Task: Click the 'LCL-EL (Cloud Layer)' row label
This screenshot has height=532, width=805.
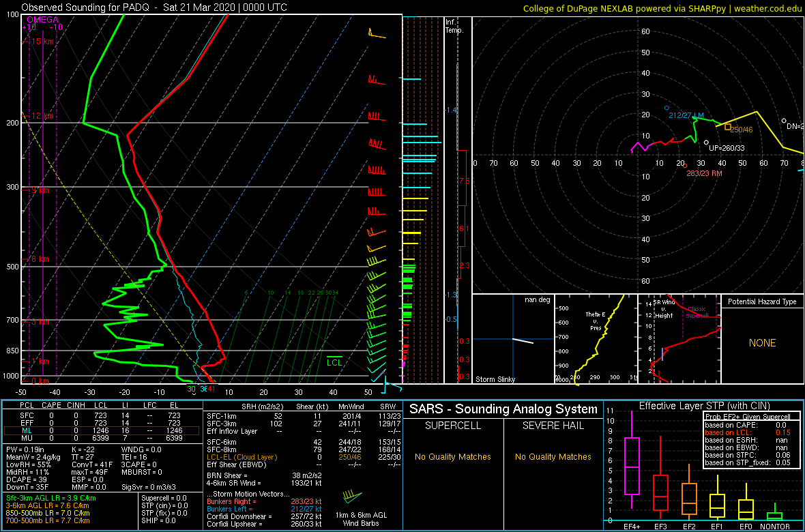Action: pos(241,457)
